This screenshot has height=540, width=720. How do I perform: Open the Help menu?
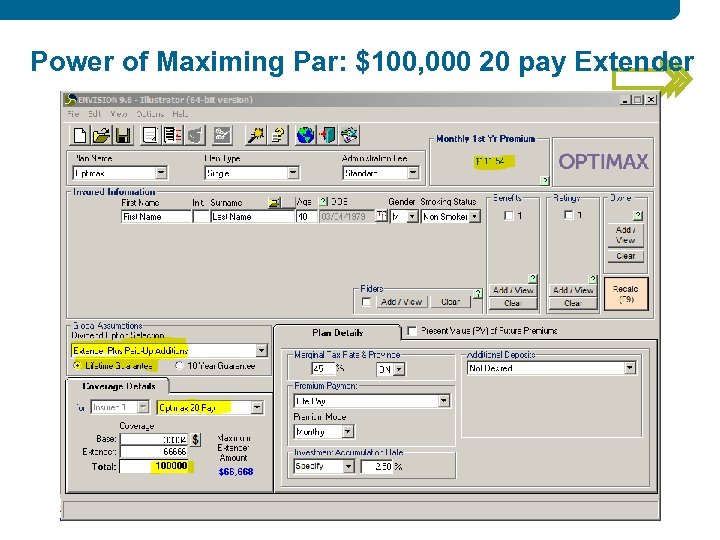click(180, 114)
